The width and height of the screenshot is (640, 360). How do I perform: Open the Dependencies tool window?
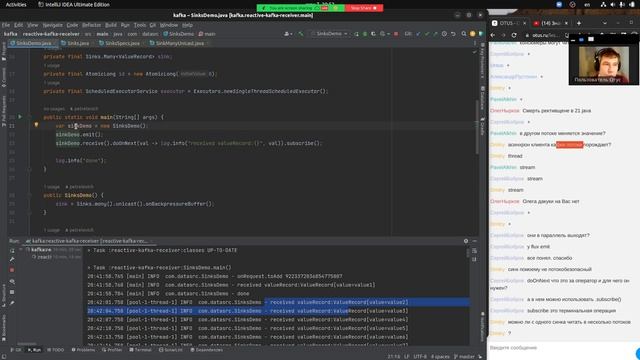[207, 350]
